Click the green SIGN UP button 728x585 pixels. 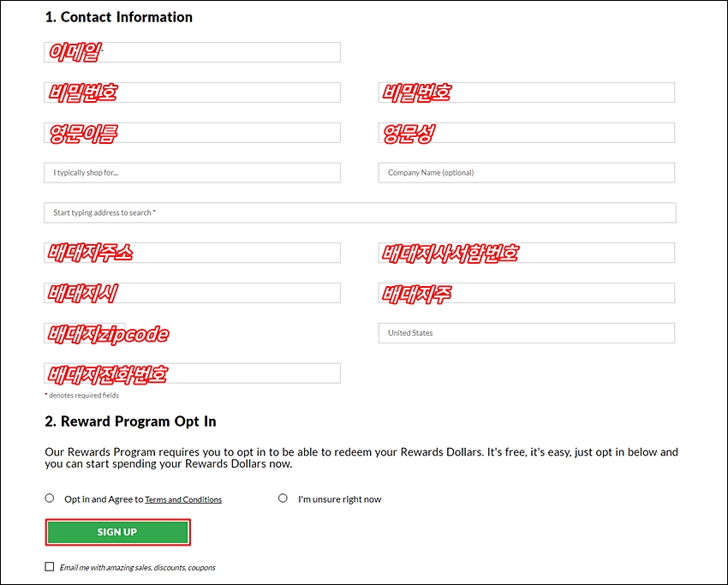point(118,532)
